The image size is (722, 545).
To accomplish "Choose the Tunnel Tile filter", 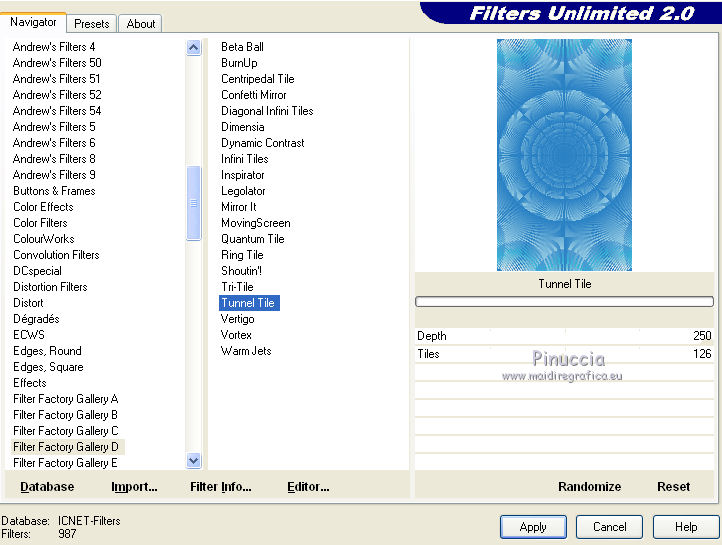I will coord(249,303).
